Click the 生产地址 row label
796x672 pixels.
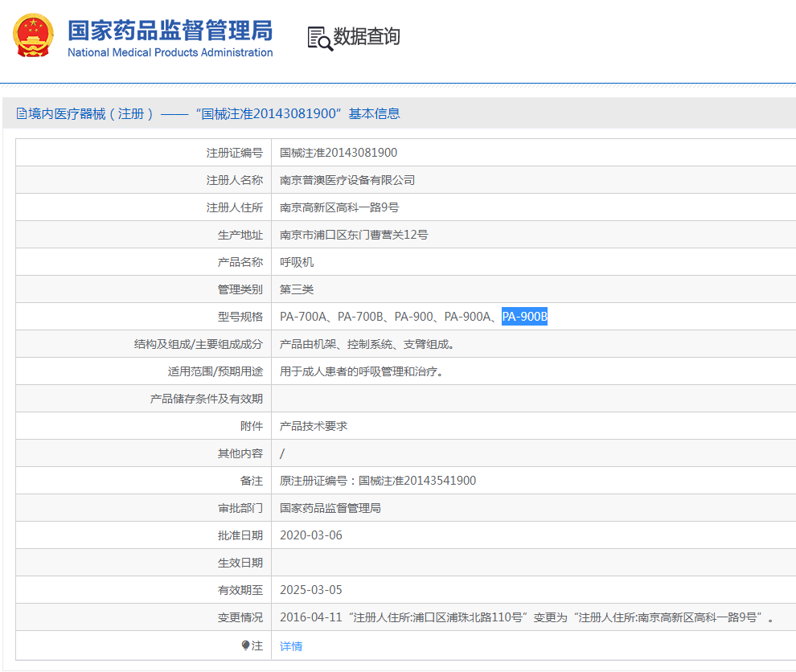(x=240, y=235)
